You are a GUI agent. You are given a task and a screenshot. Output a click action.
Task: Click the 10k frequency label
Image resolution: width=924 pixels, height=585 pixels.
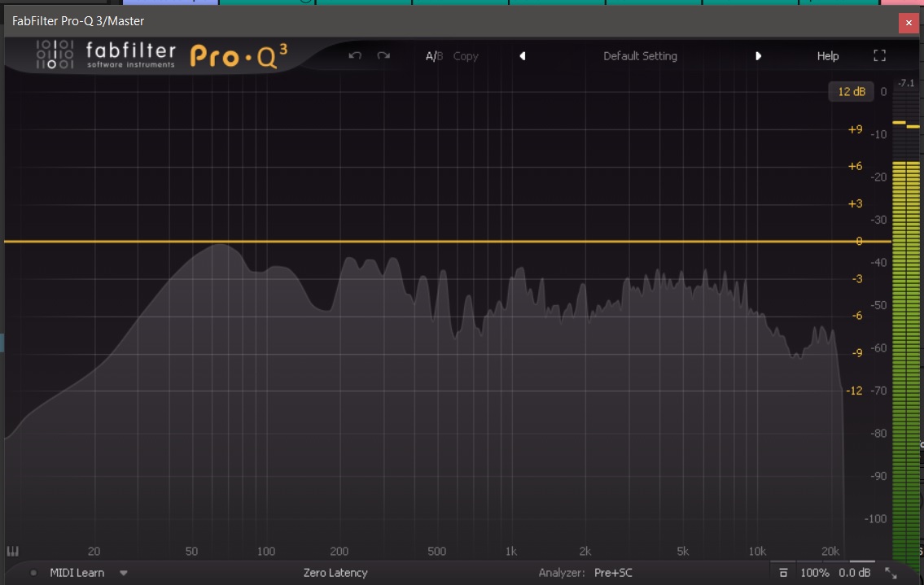click(x=757, y=552)
